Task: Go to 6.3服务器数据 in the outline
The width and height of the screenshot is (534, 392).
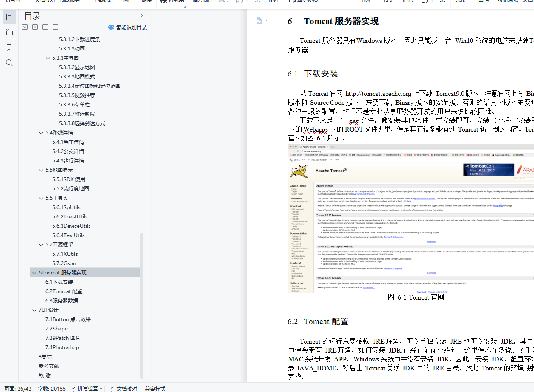Action: [x=62, y=301]
